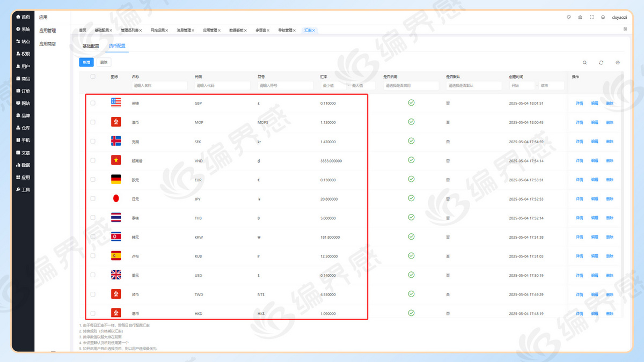Open the 网站 website section in the sidebar

coord(23,104)
